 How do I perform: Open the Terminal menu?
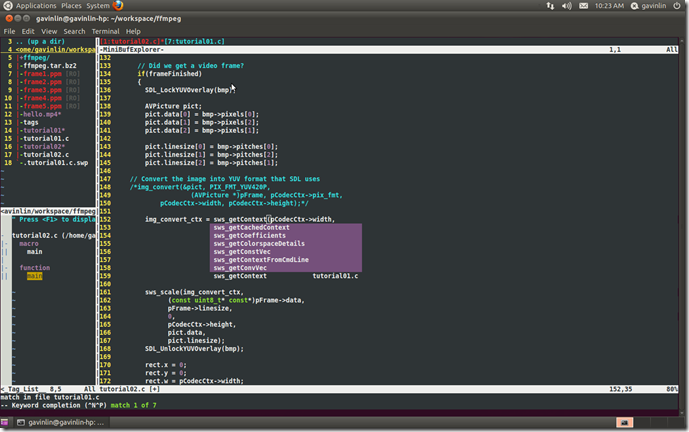click(106, 31)
